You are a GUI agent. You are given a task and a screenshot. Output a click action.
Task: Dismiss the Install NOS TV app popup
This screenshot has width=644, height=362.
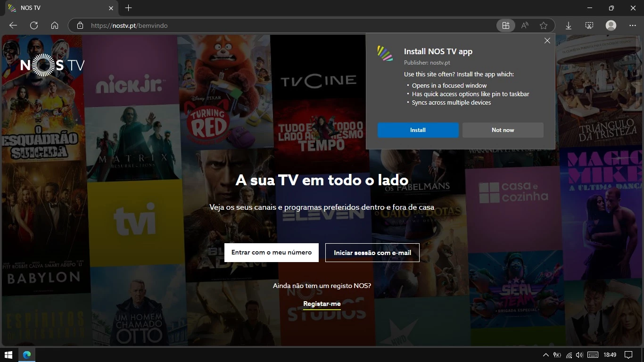coord(547,41)
